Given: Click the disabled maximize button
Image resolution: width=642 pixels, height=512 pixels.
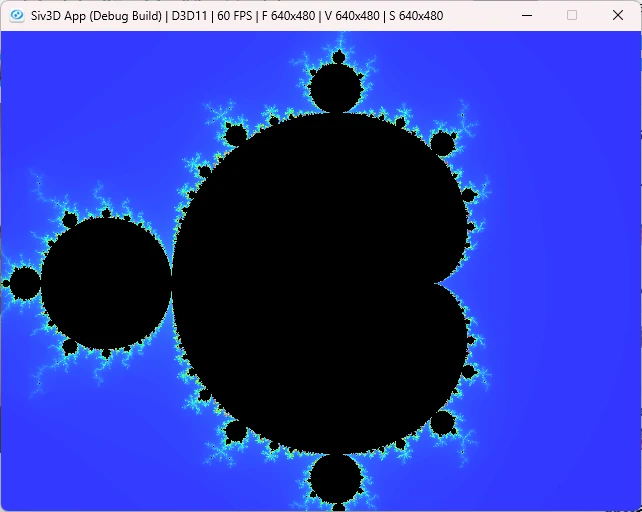Looking at the screenshot, I should (x=572, y=16).
